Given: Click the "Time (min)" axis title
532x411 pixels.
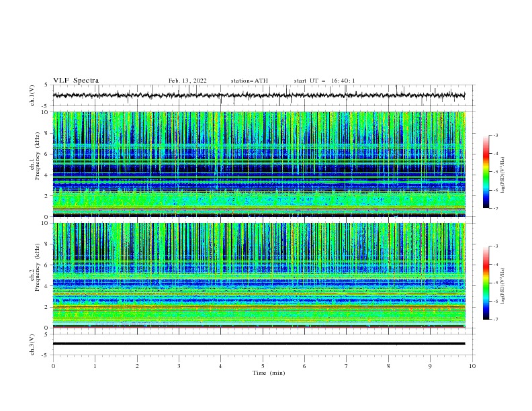Looking at the screenshot, I should pyautogui.click(x=269, y=373).
